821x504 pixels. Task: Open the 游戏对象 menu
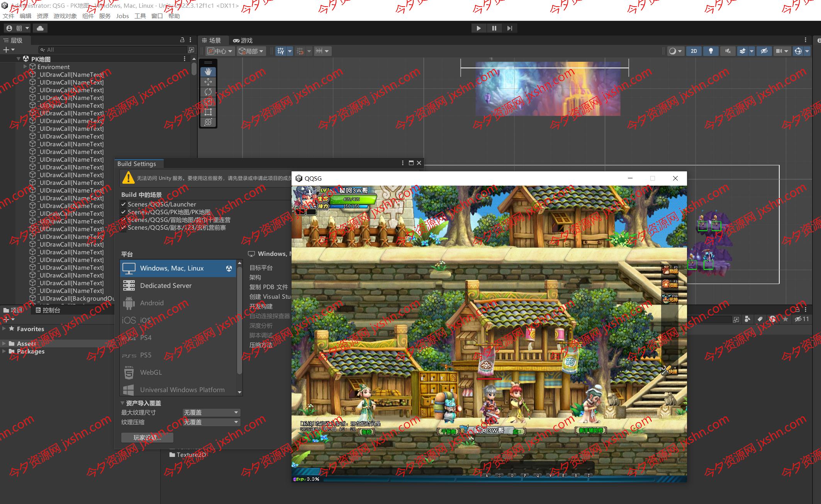point(65,16)
